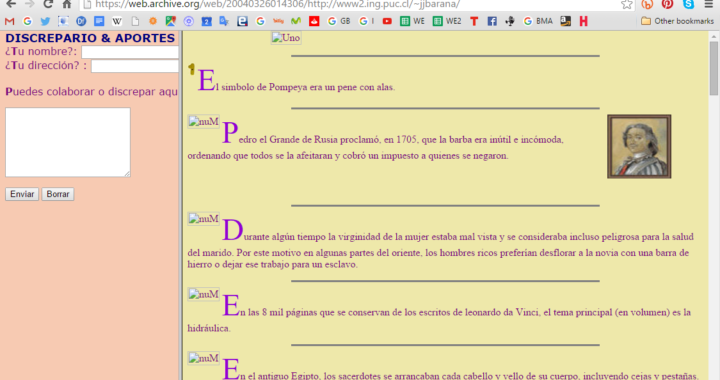Click the nuM image beside 'Durante algún tiempo'

pyautogui.click(x=203, y=219)
